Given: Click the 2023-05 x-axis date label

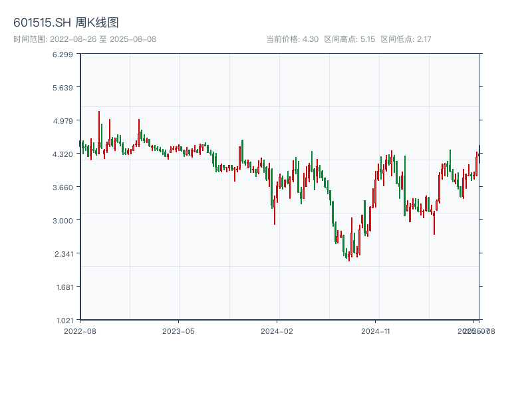Looking at the screenshot, I should (178, 331).
